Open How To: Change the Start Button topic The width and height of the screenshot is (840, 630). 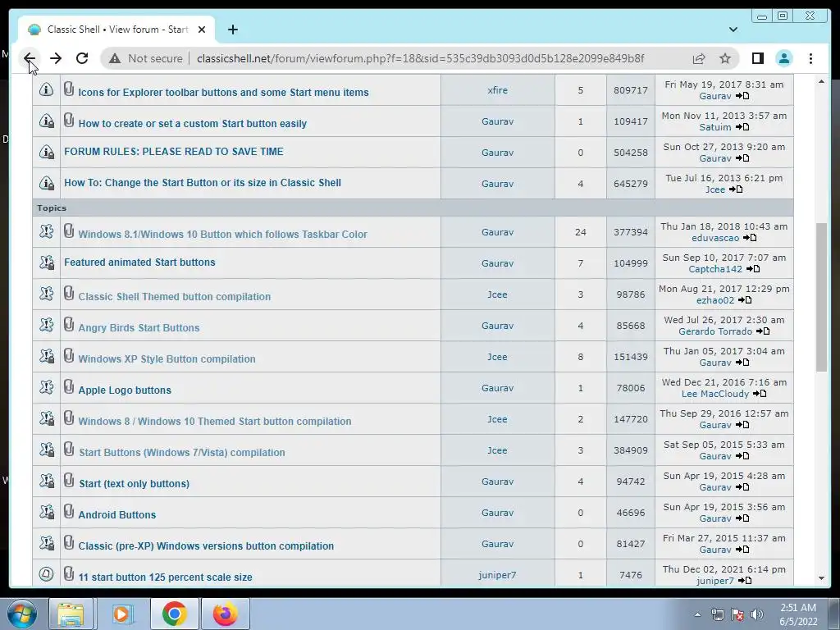coord(203,183)
